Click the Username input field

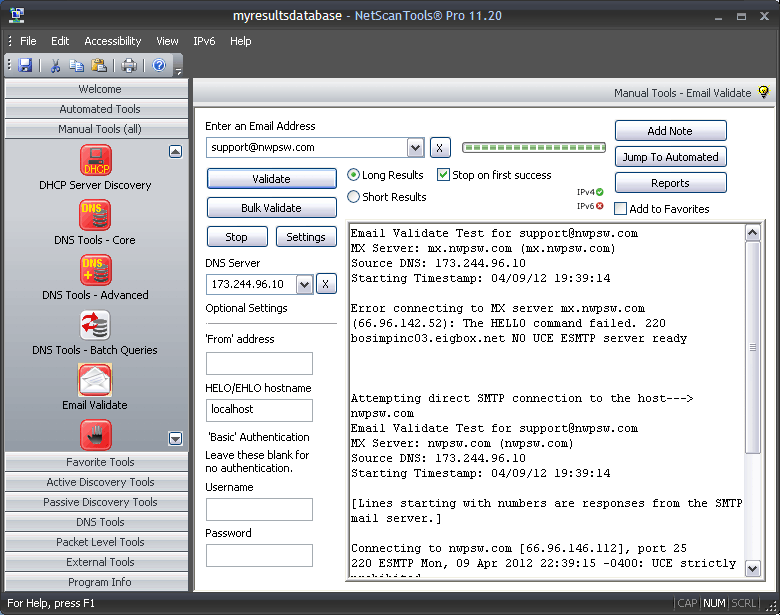259,510
